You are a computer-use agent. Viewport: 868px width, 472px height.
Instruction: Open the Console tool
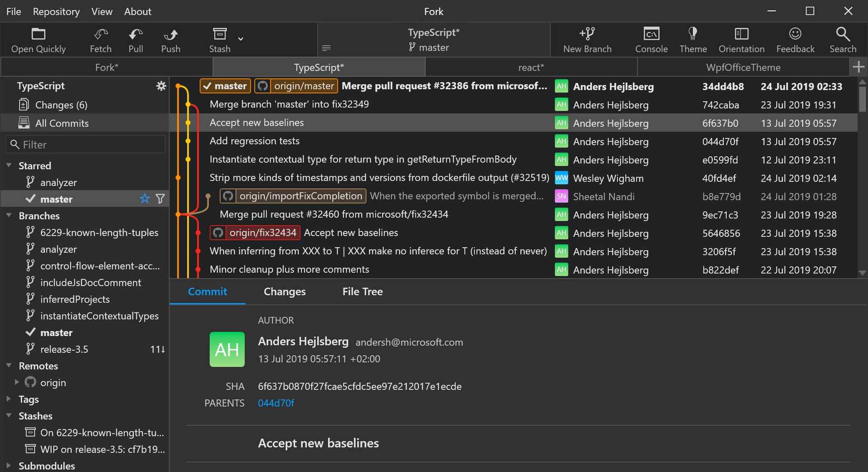651,40
